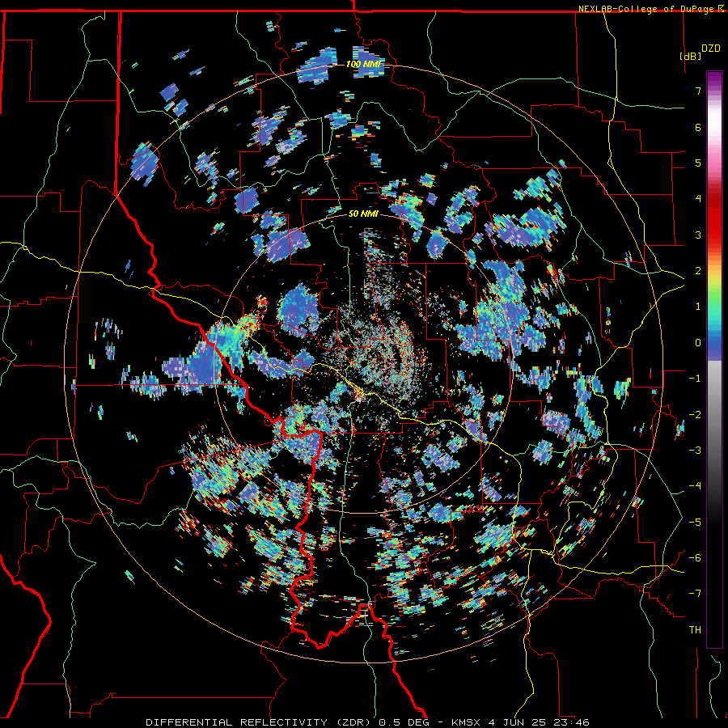Click the 1 value on the scale

pyautogui.click(x=698, y=307)
